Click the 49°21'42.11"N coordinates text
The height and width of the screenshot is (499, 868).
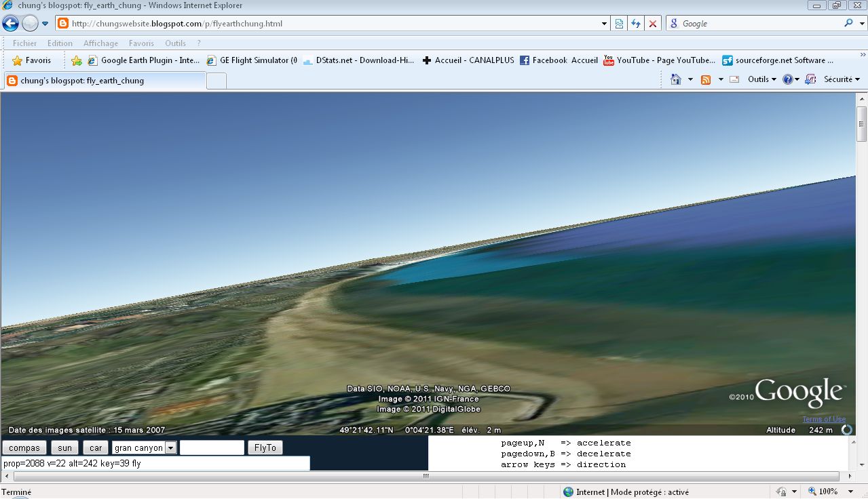tap(366, 430)
